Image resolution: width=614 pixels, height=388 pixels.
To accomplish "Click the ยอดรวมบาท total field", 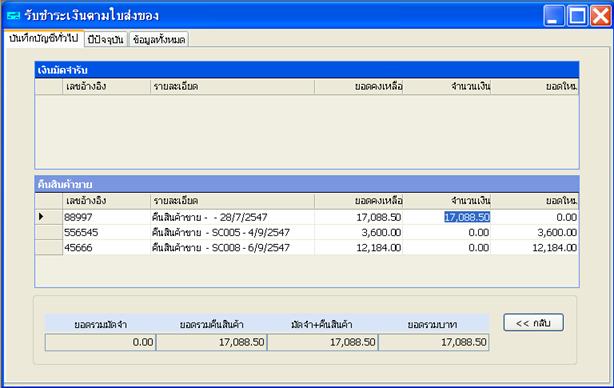I will [434, 342].
